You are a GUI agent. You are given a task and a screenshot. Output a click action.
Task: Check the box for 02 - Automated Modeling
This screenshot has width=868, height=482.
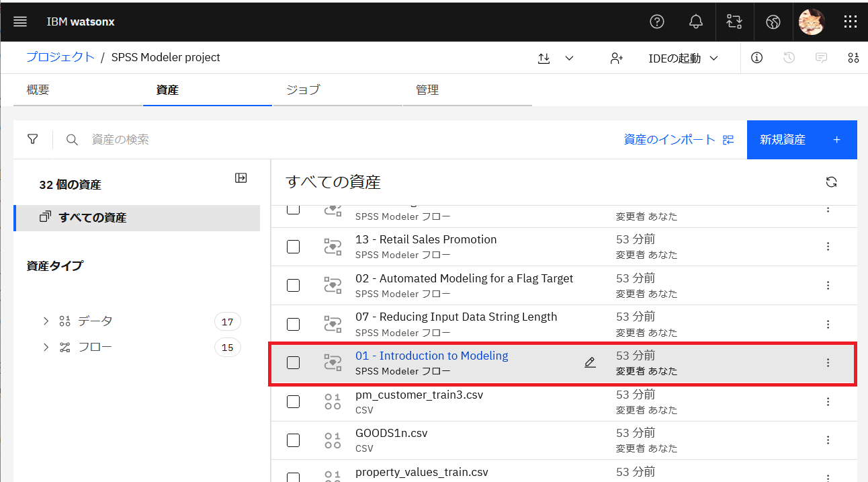(293, 285)
